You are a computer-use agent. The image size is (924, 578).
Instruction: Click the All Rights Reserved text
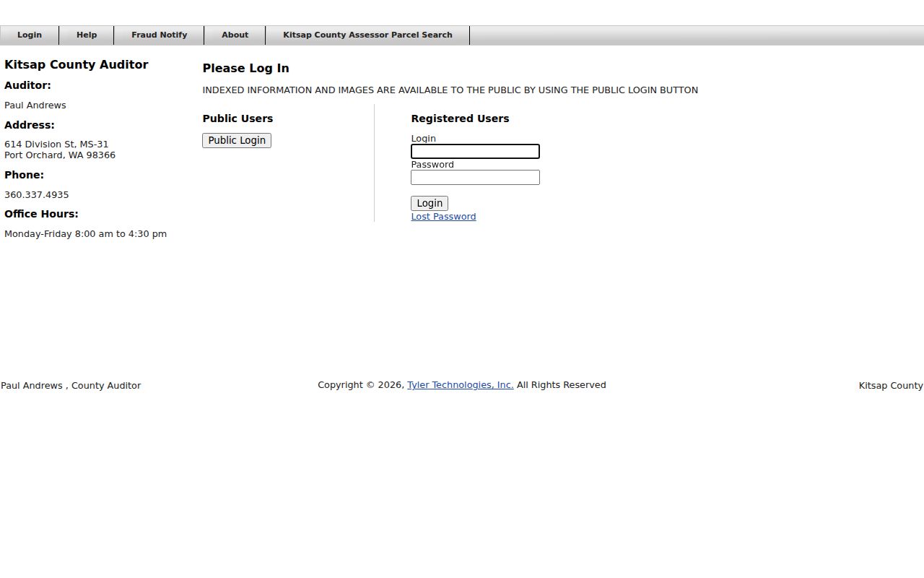(x=562, y=385)
